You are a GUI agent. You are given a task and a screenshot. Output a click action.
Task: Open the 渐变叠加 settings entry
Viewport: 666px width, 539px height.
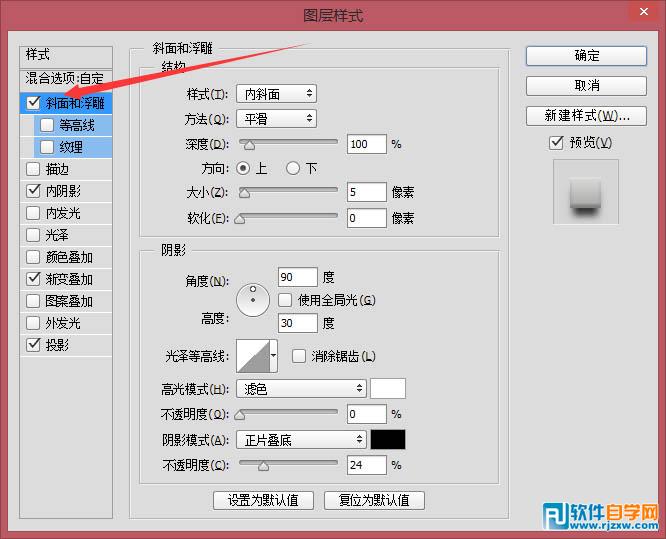point(69,279)
